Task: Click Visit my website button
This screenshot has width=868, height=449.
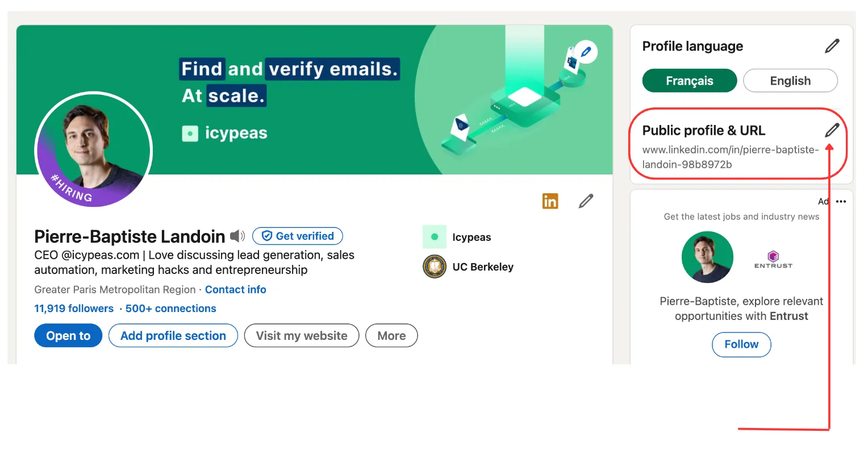Action: click(x=302, y=335)
